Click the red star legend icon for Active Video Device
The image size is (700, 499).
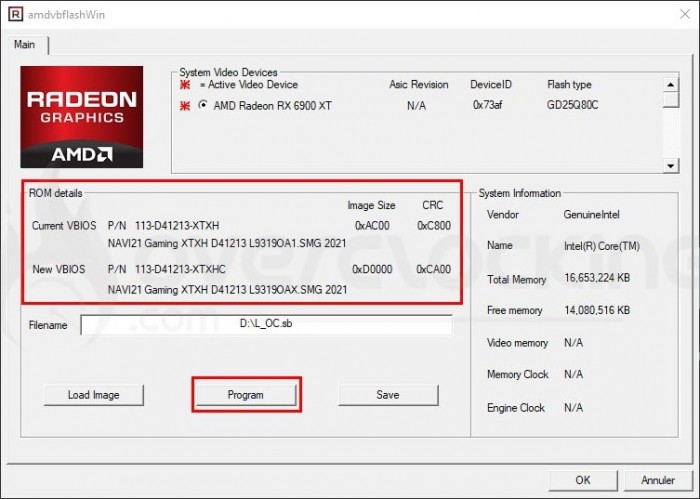pyautogui.click(x=184, y=84)
